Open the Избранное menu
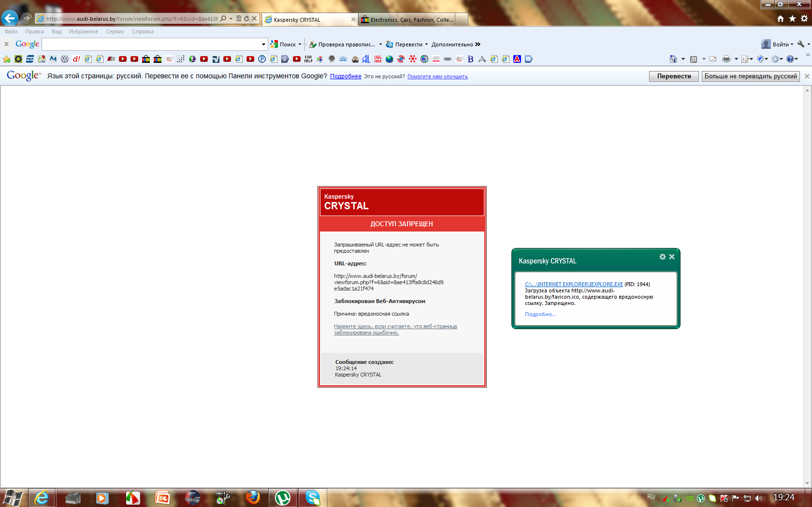812x507 pixels. click(84, 31)
